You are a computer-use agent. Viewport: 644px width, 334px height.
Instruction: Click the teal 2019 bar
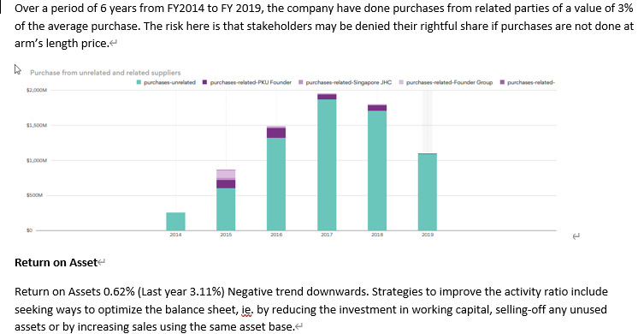tap(428, 192)
